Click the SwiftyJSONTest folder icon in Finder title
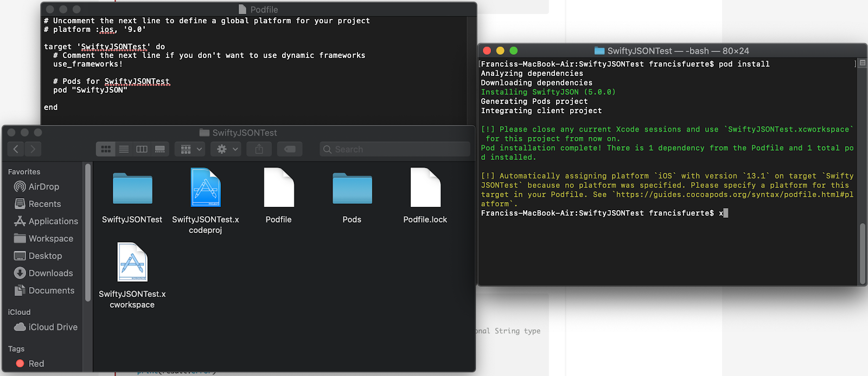 pos(205,133)
